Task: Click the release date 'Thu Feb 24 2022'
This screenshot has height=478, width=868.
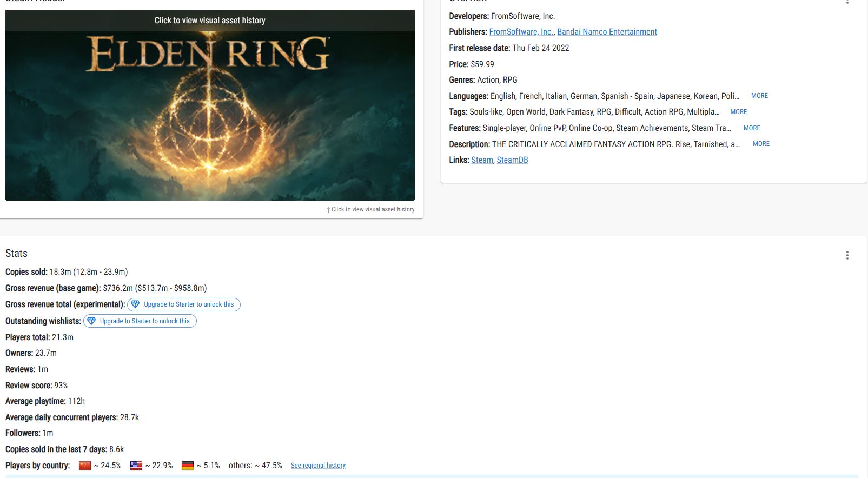Action: [x=541, y=48]
